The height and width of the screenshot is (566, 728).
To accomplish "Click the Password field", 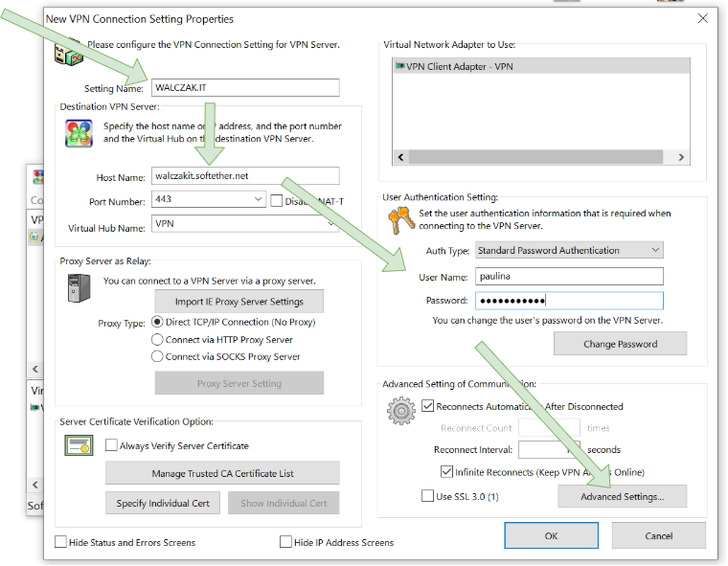I will (569, 301).
